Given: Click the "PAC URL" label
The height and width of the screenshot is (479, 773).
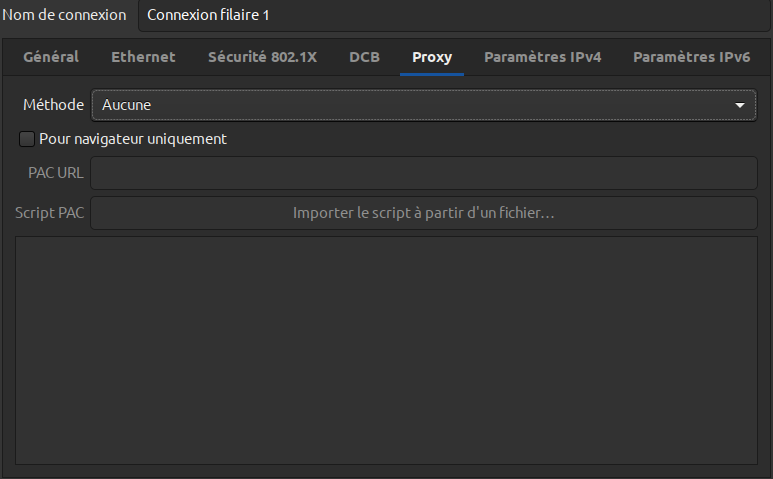Looking at the screenshot, I should [56, 173].
